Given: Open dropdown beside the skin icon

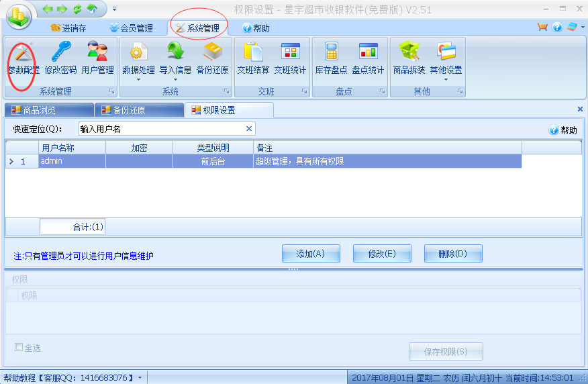Looking at the screenshot, I should click(583, 27).
